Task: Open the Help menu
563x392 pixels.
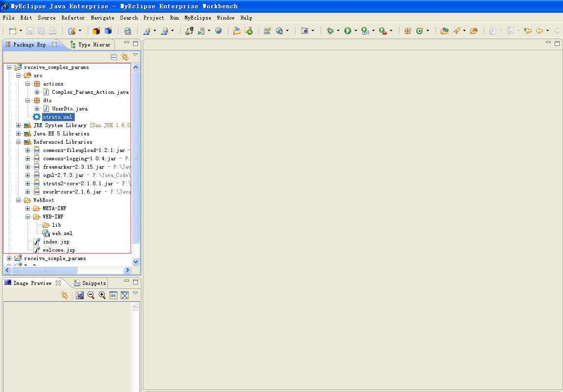Action: [x=247, y=18]
